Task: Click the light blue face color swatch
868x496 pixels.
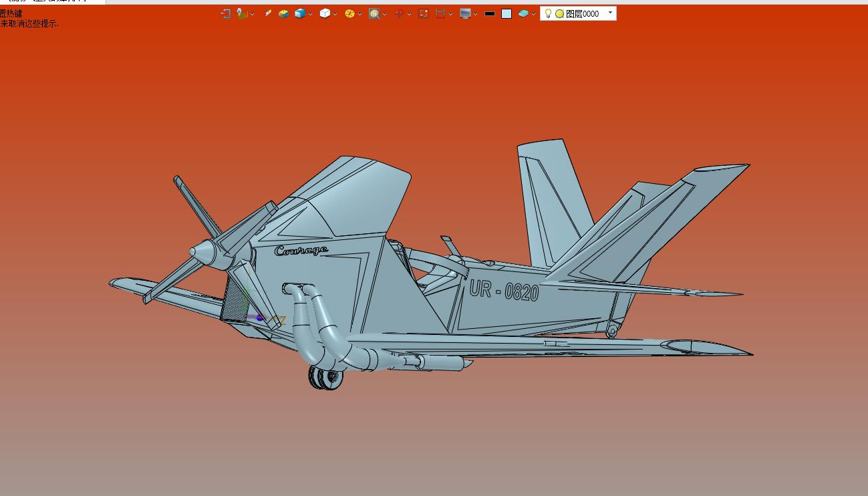Action: pyautogui.click(x=507, y=13)
